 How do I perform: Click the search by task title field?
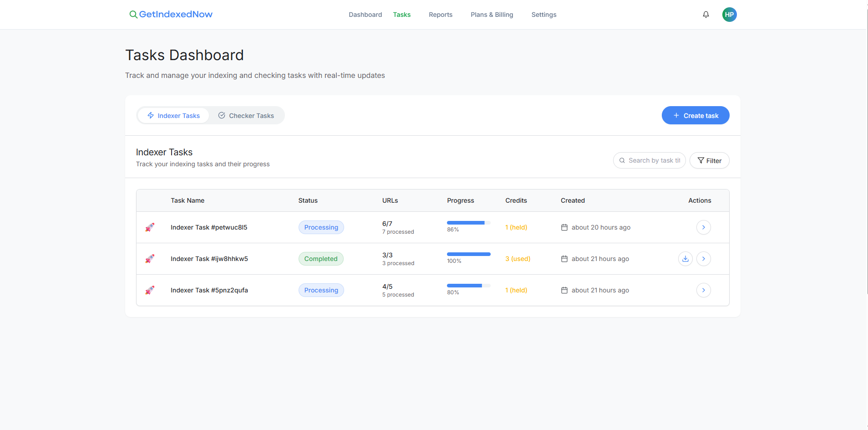pos(650,160)
